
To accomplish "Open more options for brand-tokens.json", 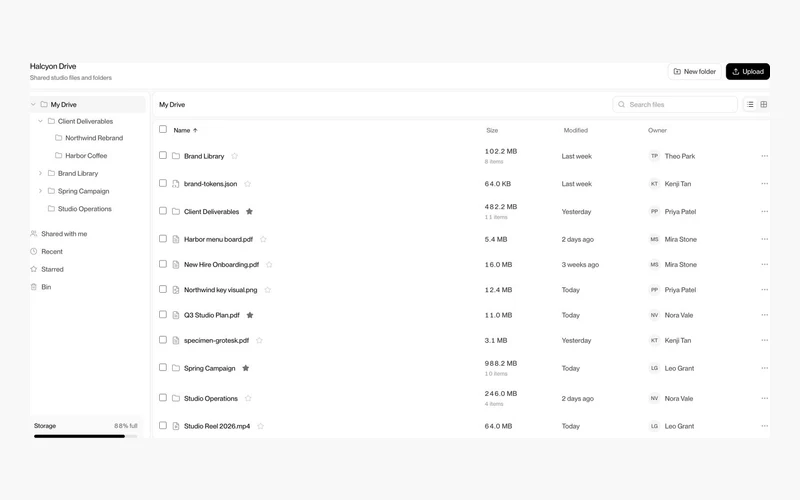I will tap(764, 184).
